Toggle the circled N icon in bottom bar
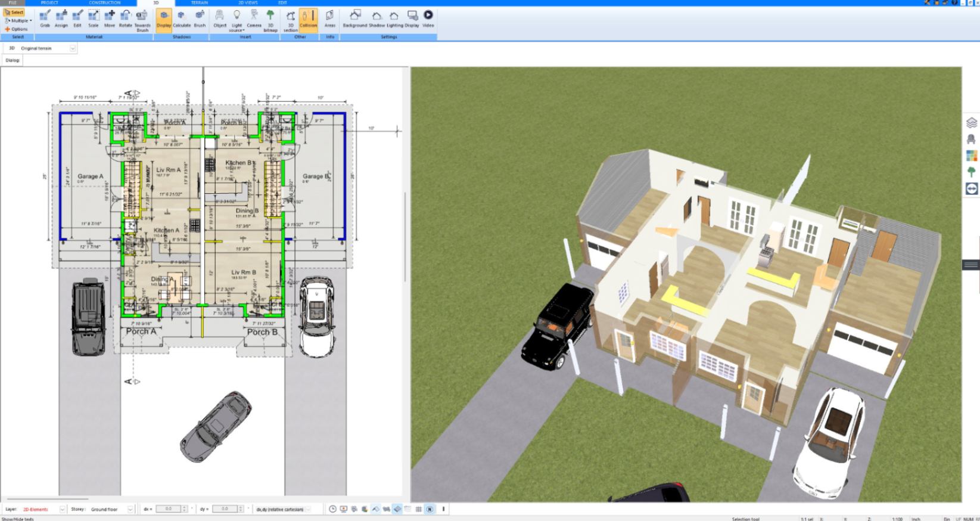Image resolution: width=980 pixels, height=521 pixels. [430, 509]
